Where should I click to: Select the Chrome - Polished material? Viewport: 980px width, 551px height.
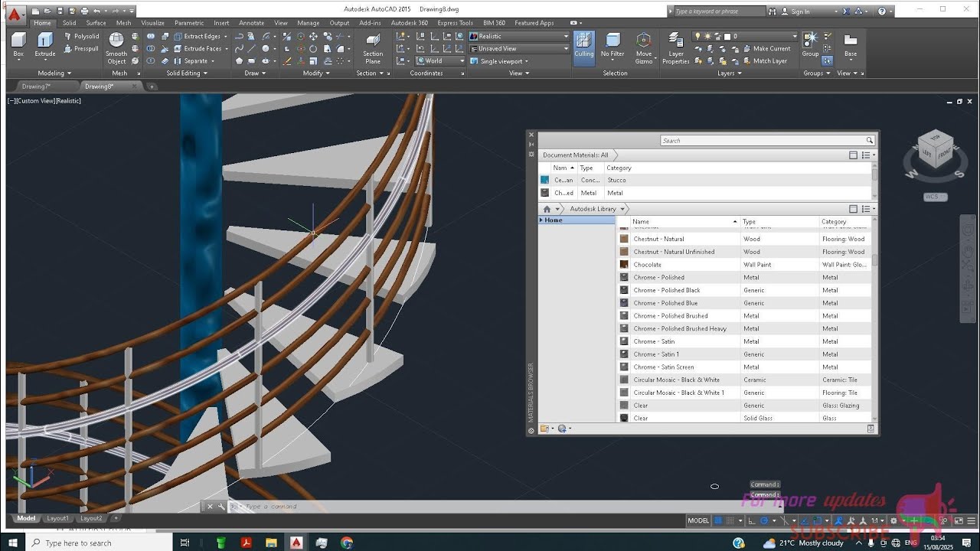tap(744, 278)
